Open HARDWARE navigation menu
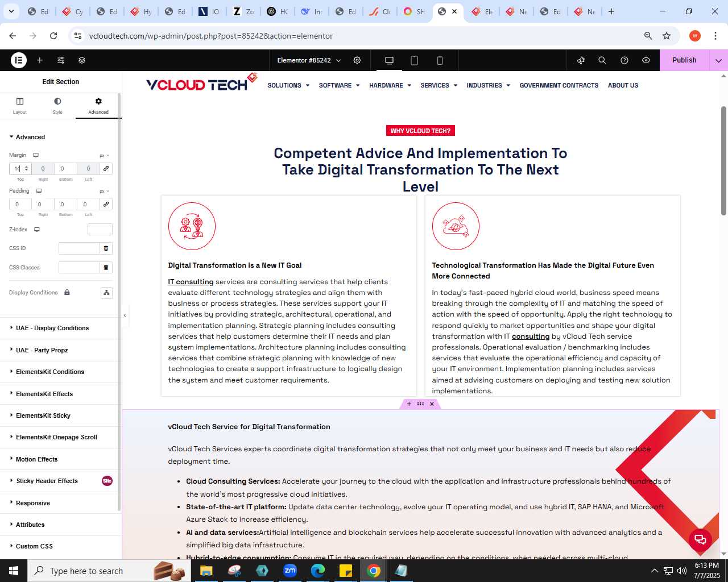 point(390,85)
